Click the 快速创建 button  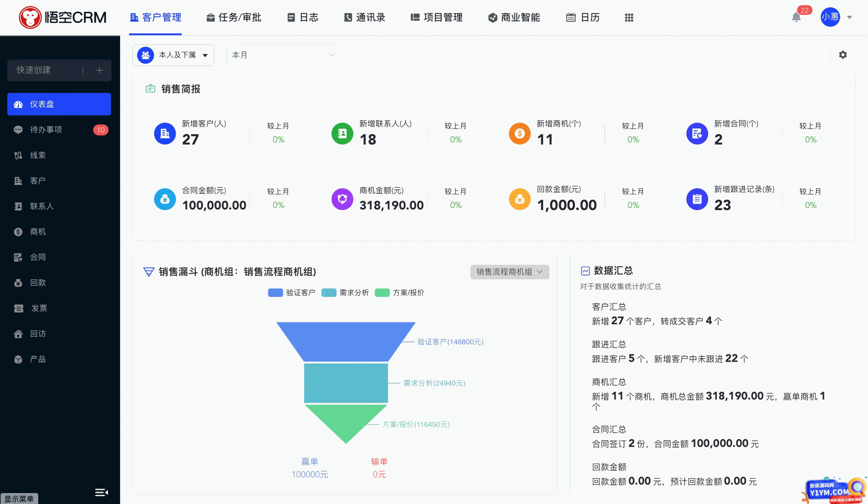[59, 70]
